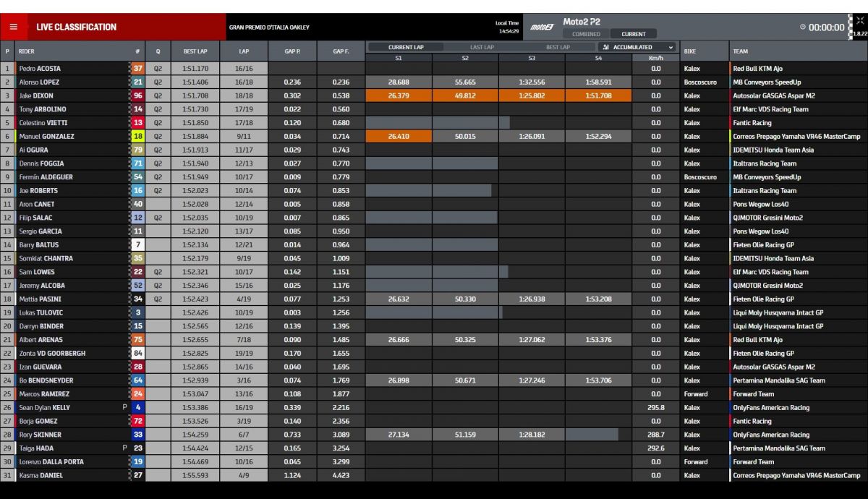Click the GAP F. column header
Viewport: 868px width, 499px height.
tap(341, 51)
